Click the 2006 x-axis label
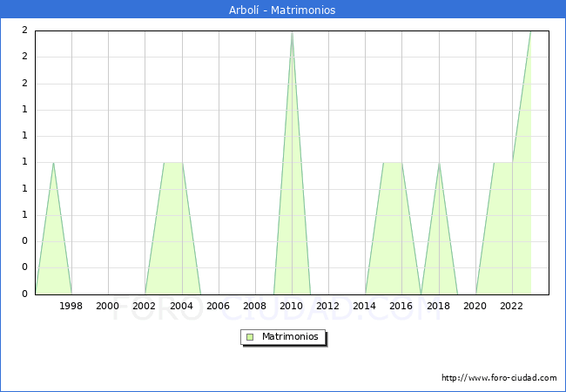 coord(218,306)
